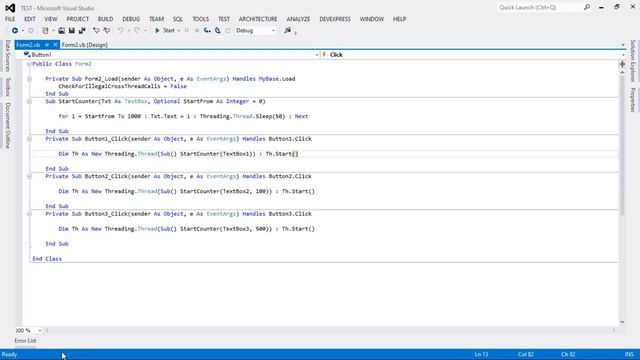The width and height of the screenshot is (640, 360).
Task: Save the current file with Save icon
Action: click(71, 31)
